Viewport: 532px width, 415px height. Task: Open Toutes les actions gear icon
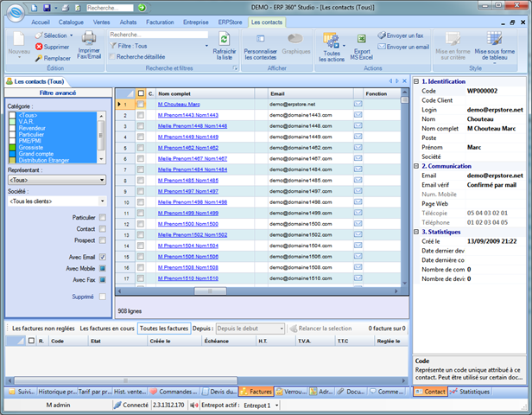(331, 41)
